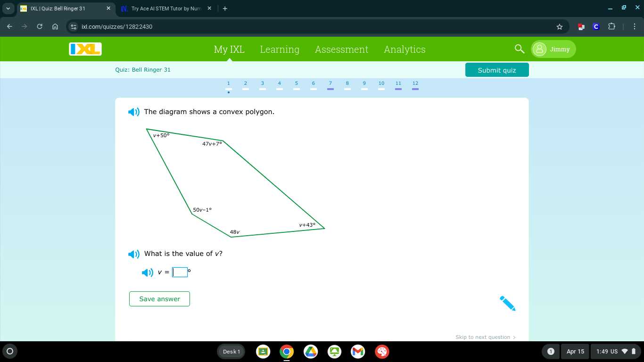644x362 pixels.
Task: Open Gmail from the shelf
Action: (358, 351)
